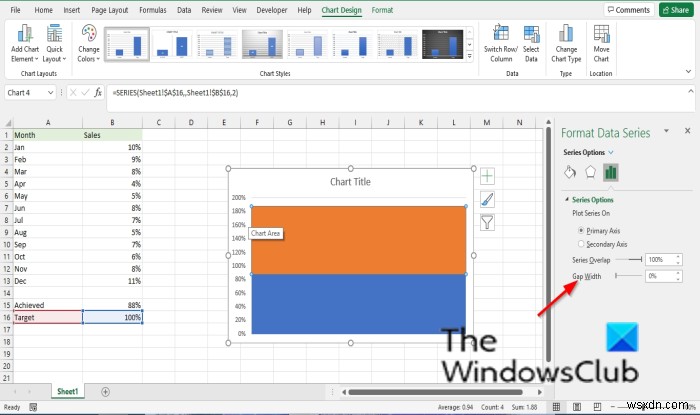Click the Series Overlap slider
This screenshot has width=700, height=415.
pos(629,260)
